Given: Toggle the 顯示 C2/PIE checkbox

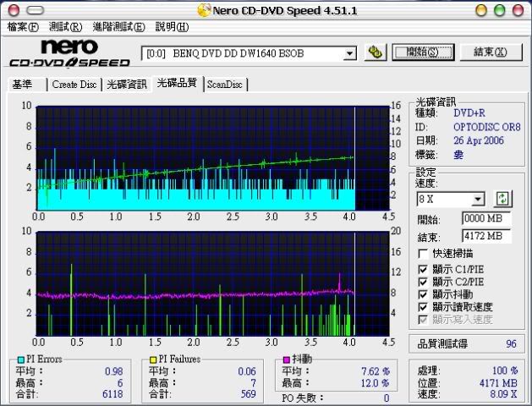Looking at the screenshot, I should point(423,282).
